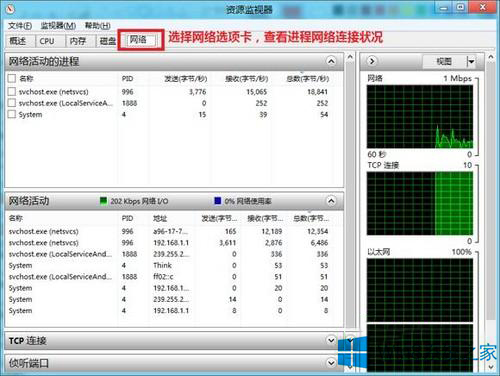This screenshot has width=500, height=376.
Task: Open the 监视器(M) menu
Action: click(58, 26)
